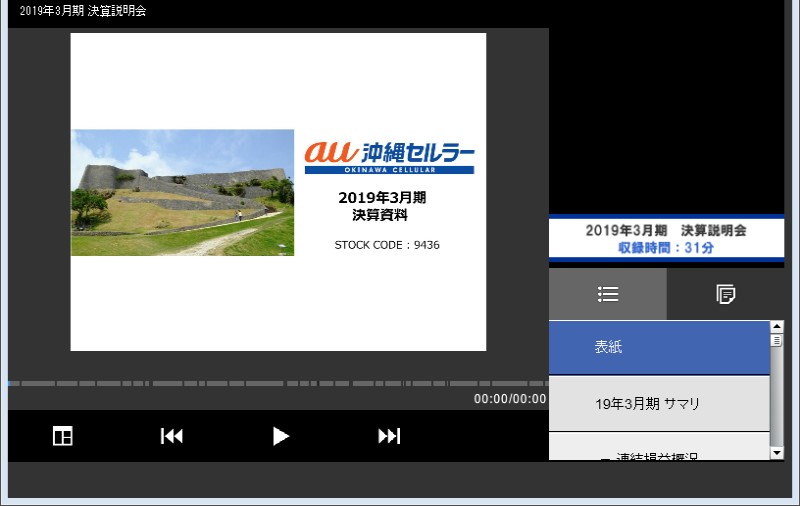Click the chapter list scrollbar thumb
Image resolution: width=800 pixels, height=506 pixels.
point(777,340)
